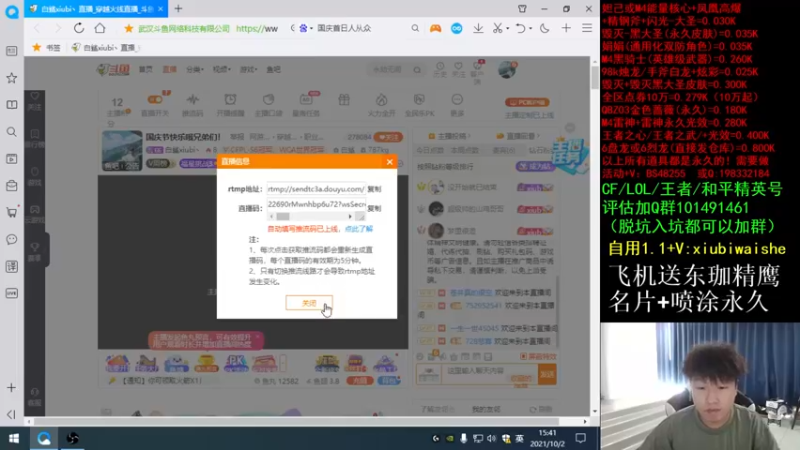Open the 白鲨xiubi 直播 bookmark
This screenshot has width=800, height=450.
[105, 47]
